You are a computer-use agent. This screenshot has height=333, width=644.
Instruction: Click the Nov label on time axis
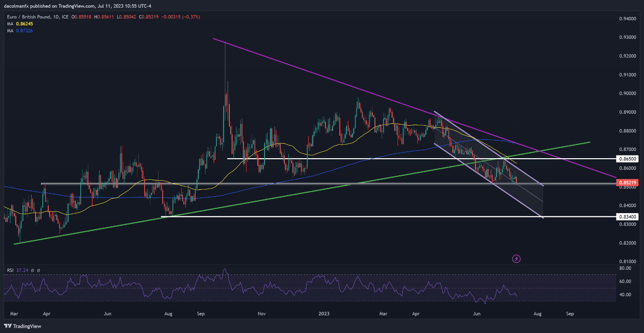[x=261, y=313]
